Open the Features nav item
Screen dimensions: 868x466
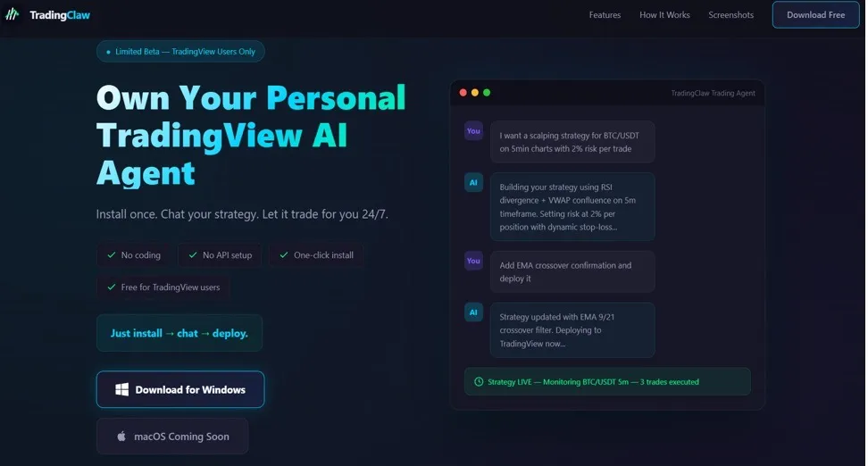pyautogui.click(x=605, y=15)
